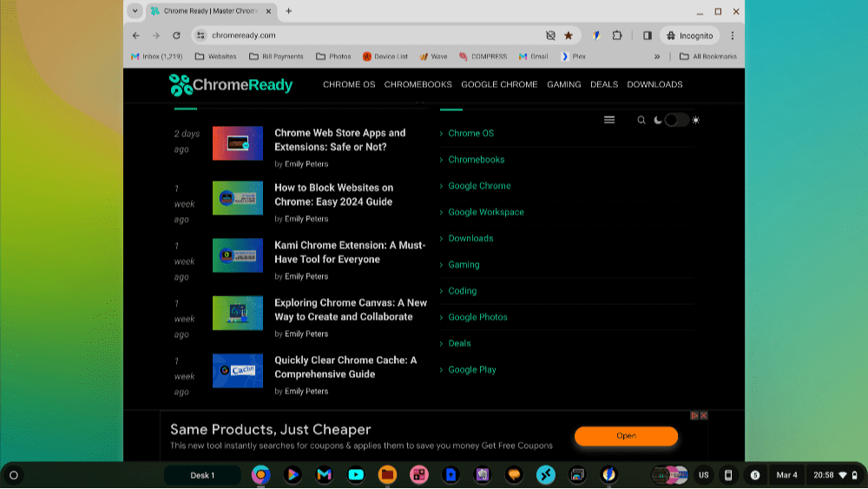Open the date Mar 4 calendar in the shelf

tap(786, 475)
